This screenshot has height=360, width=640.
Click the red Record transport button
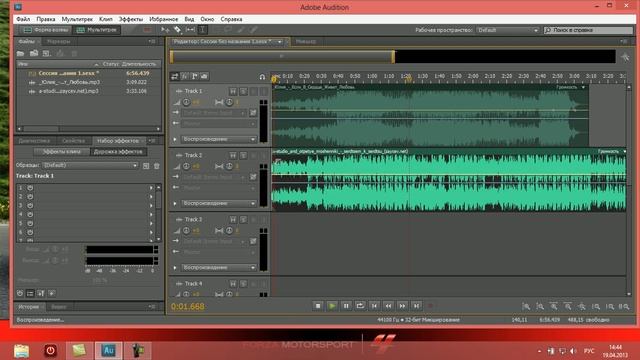430,306
